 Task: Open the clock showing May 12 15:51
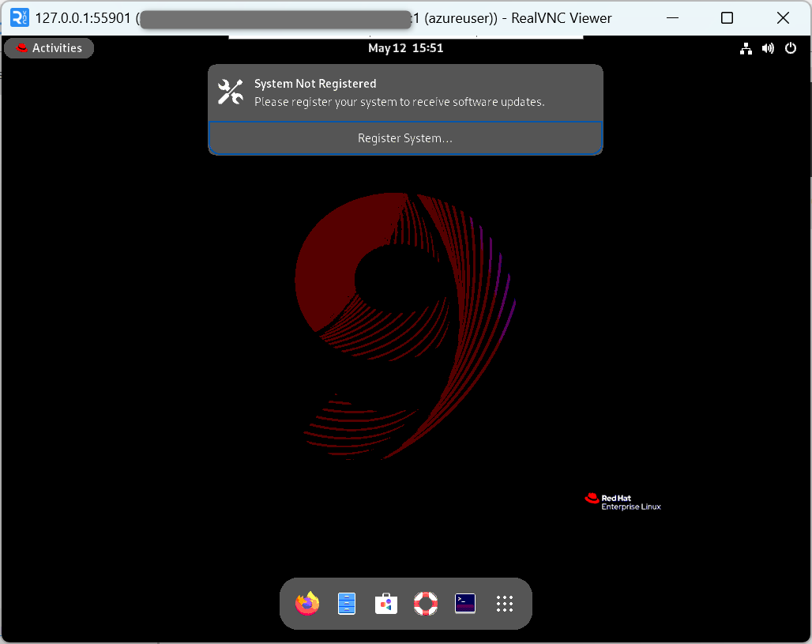[x=405, y=48]
